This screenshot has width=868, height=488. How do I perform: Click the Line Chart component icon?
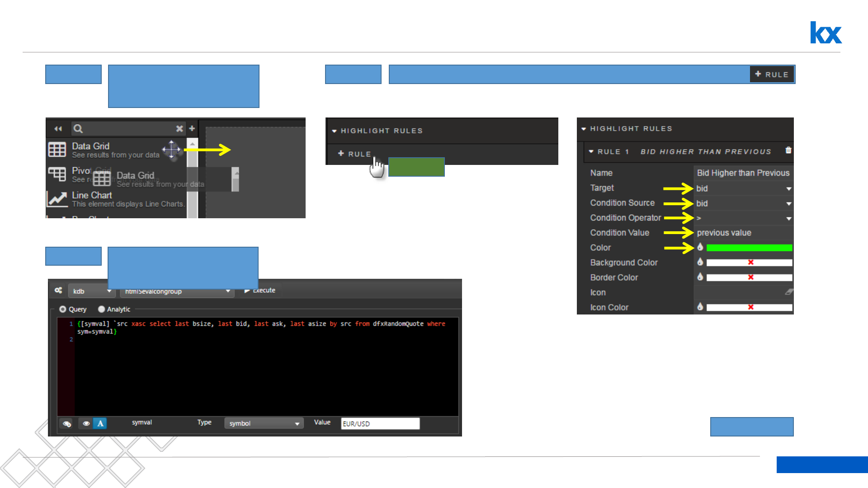tap(57, 198)
